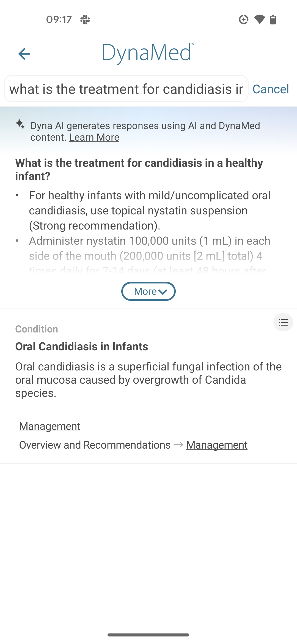Cancel the current search
Screen dimensions: 297x644
(271, 89)
